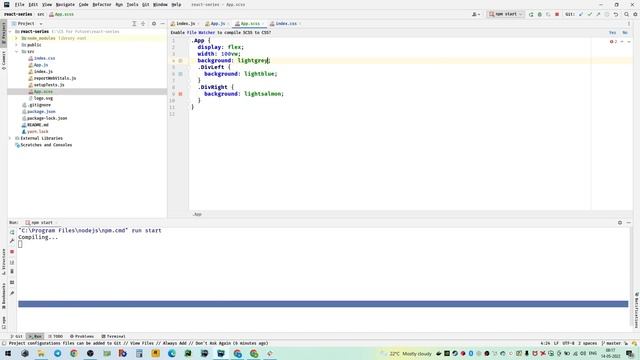Open the Problems tool window

pyautogui.click(x=82, y=336)
